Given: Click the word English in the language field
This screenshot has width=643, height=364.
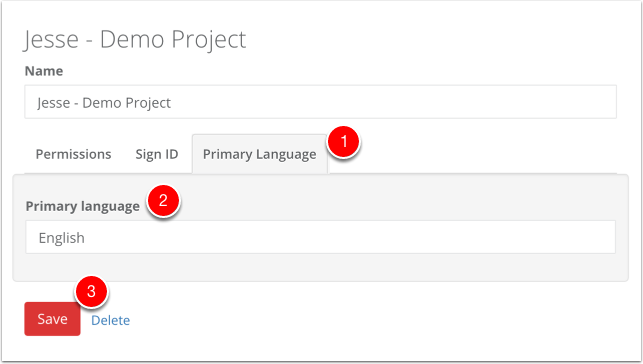Looking at the screenshot, I should 62,238.
